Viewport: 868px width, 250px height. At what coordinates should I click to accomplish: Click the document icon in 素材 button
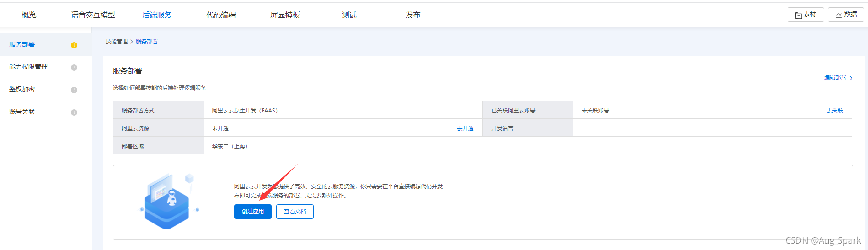(798, 15)
